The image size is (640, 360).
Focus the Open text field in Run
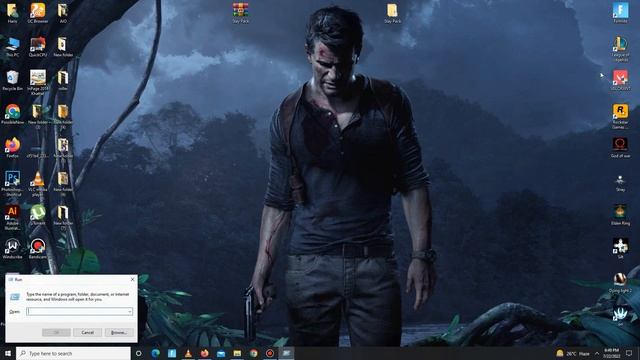pyautogui.click(x=77, y=311)
